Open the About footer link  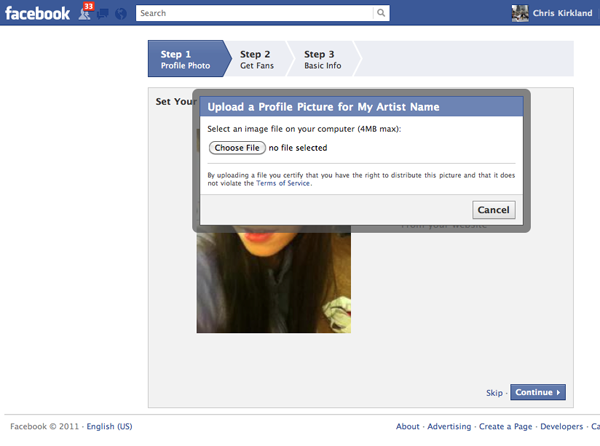pos(408,426)
